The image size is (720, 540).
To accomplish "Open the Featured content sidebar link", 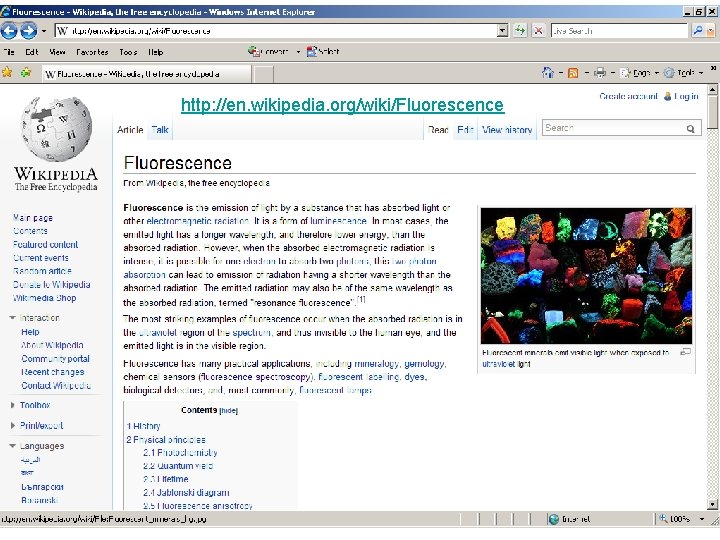I will click(45, 244).
